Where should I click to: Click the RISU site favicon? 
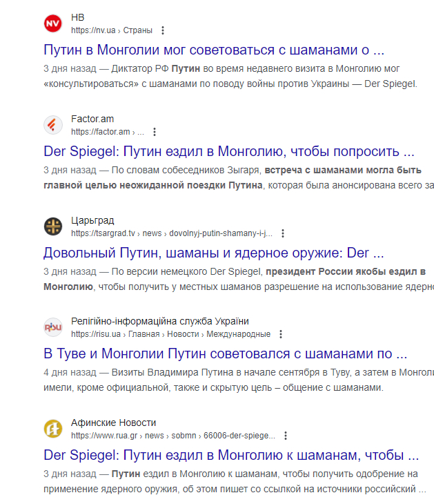53,327
